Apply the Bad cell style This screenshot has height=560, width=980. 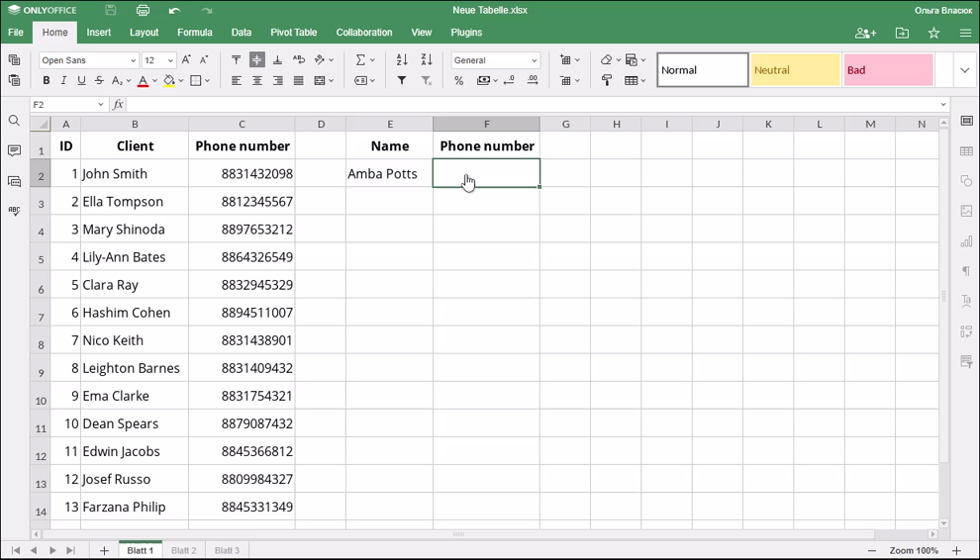(x=888, y=70)
